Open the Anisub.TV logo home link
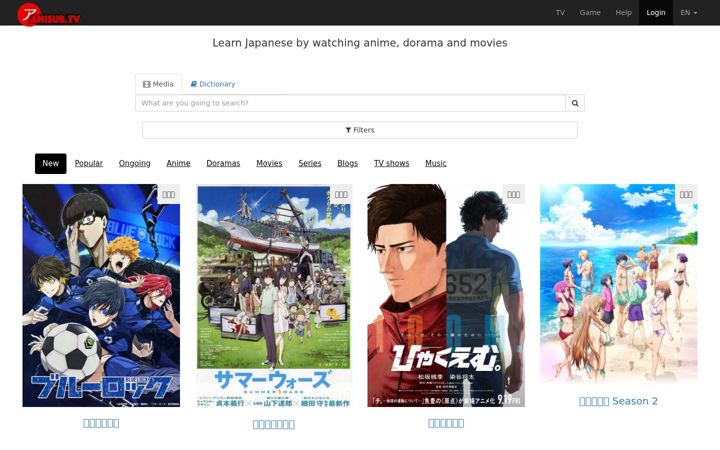Viewport: 720px width, 450px height. point(49,15)
